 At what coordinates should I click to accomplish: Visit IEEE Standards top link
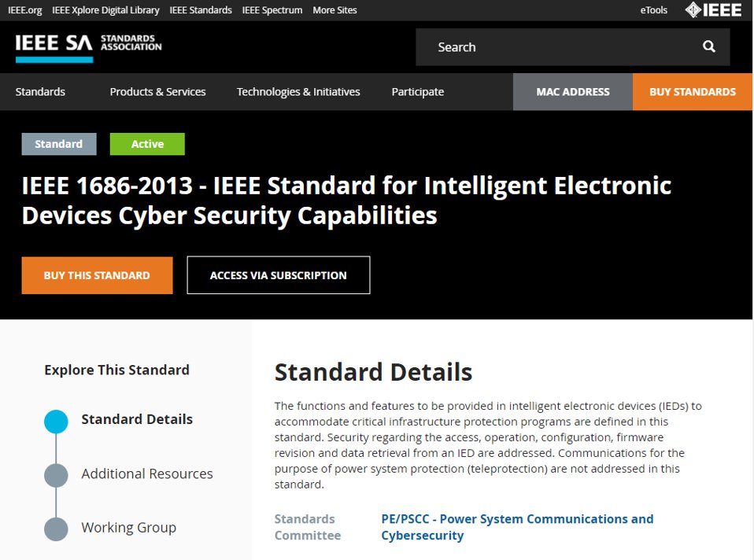[x=201, y=10]
